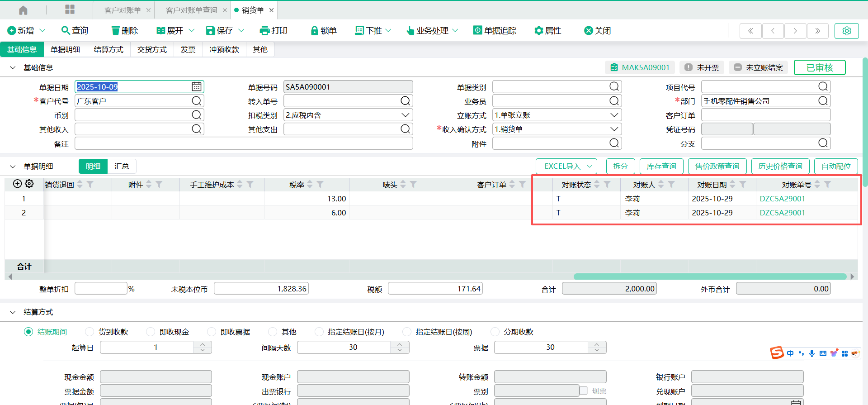The image size is (868, 405).
Task: Select the 即收现金 radio option
Action: (151, 332)
